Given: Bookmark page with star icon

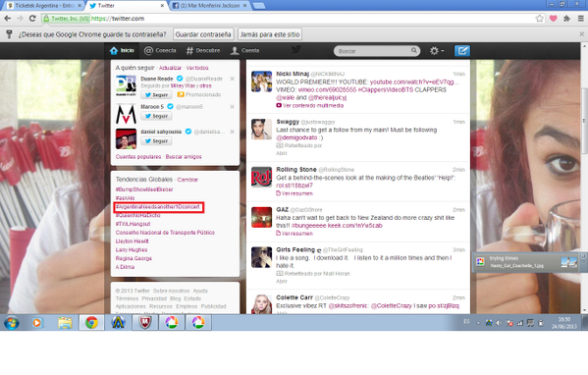Looking at the screenshot, I should (x=539, y=19).
